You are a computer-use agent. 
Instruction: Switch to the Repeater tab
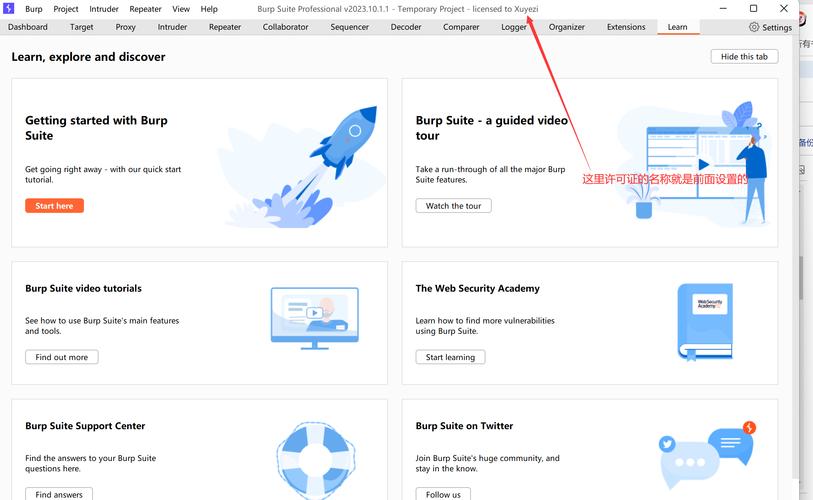pyautogui.click(x=225, y=27)
